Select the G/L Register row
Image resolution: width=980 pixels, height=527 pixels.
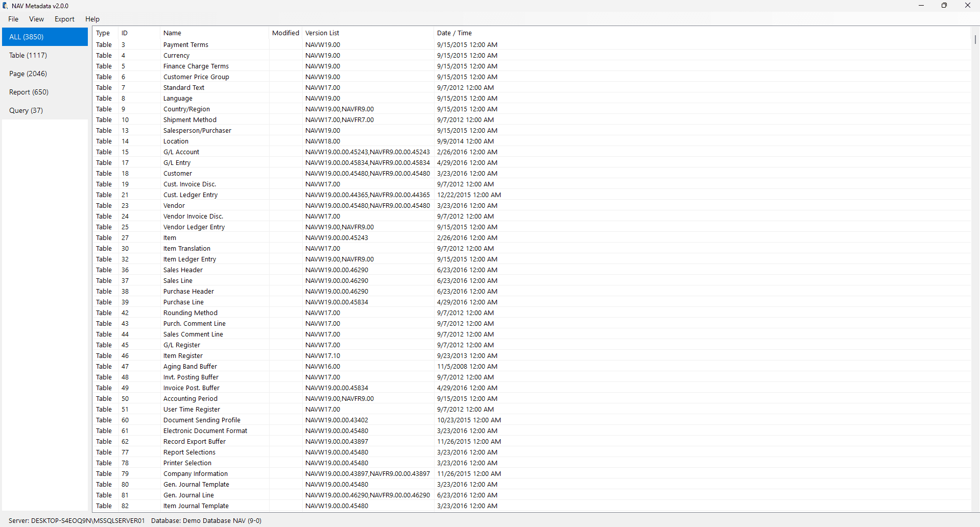point(532,345)
